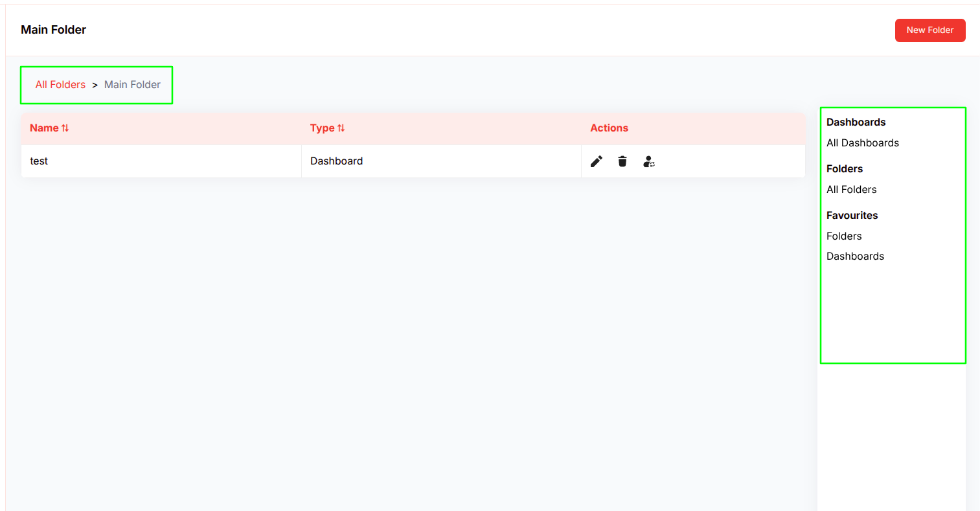Click the bold "Folders" sidebar heading
980x511 pixels.
tap(845, 169)
